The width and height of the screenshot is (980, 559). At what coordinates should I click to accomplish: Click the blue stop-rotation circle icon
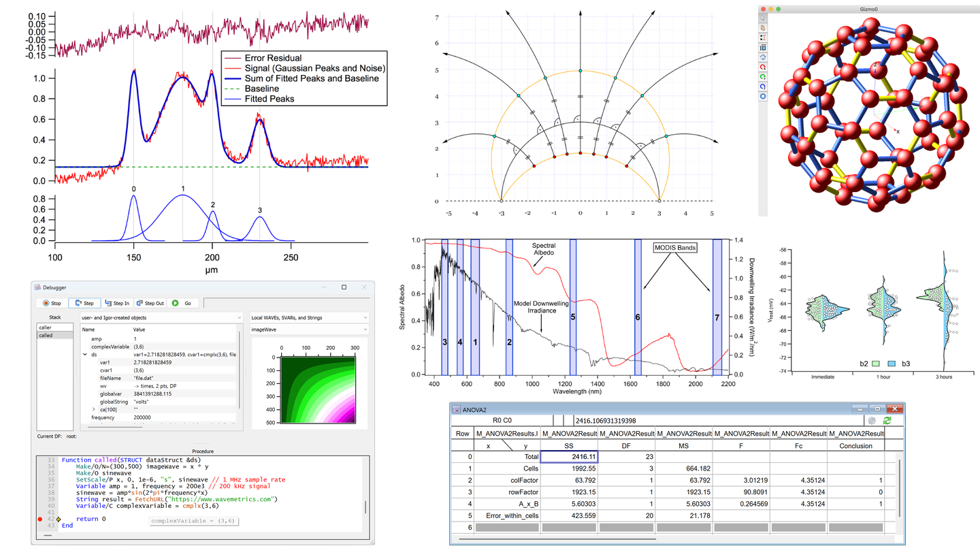tap(763, 97)
